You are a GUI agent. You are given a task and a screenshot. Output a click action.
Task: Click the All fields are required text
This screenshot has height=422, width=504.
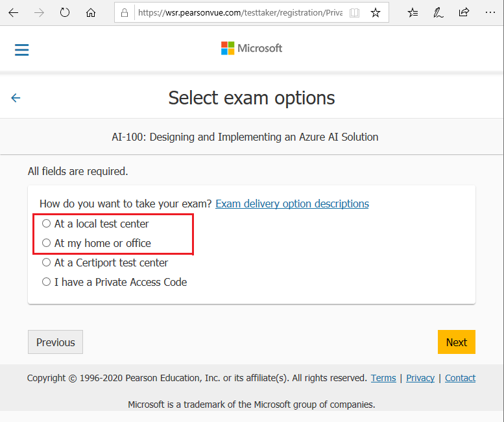pos(78,171)
